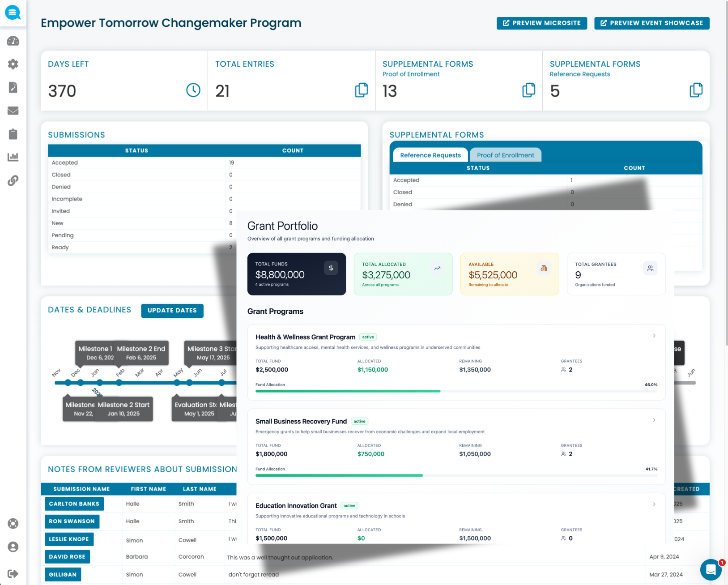Expand the Education Innovation Grant details

pyautogui.click(x=654, y=504)
